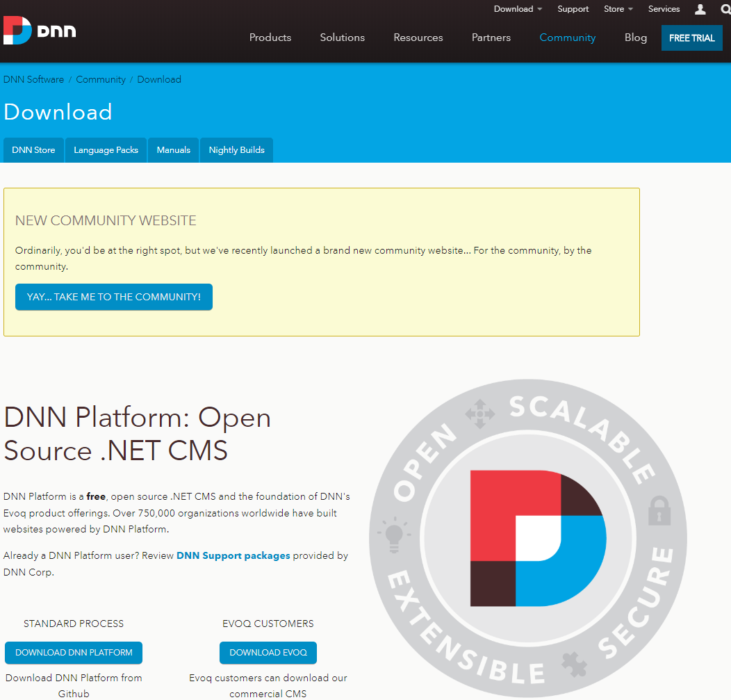Viewport: 731px width, 700px height.
Task: Open the Solutions menu
Action: tap(342, 38)
